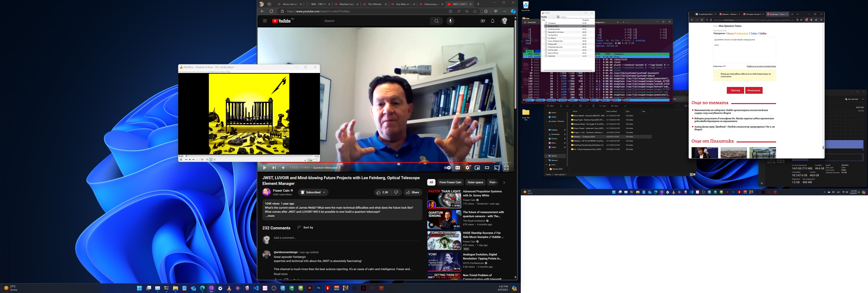
Task: Open YouTube notifications bell
Action: click(x=493, y=21)
